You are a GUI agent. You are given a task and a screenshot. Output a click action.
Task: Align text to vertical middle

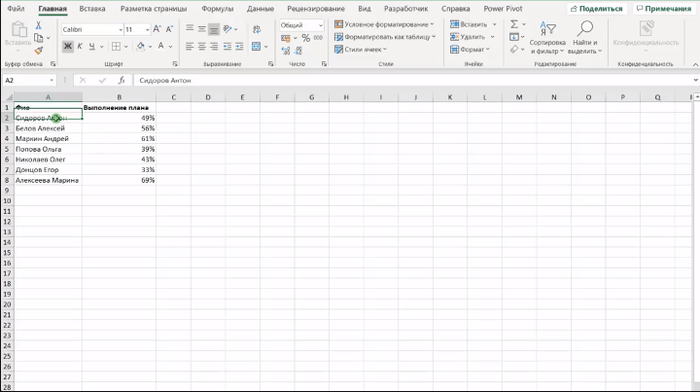202,29
